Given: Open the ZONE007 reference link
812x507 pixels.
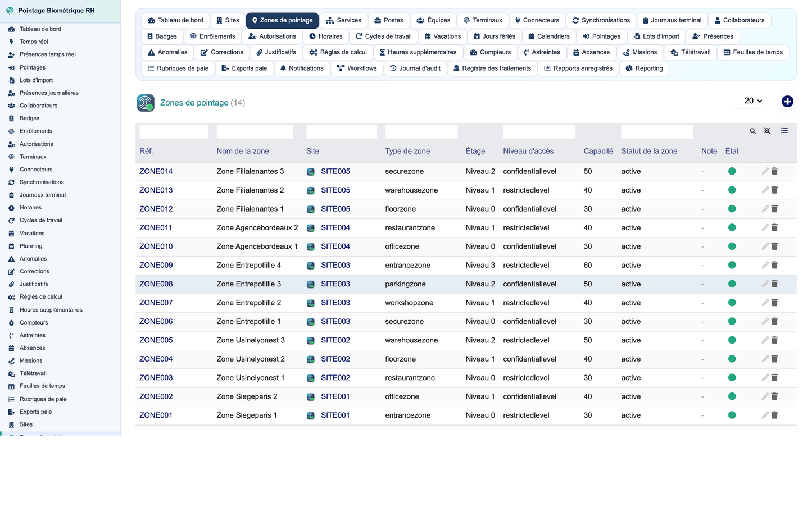Looking at the screenshot, I should [156, 303].
